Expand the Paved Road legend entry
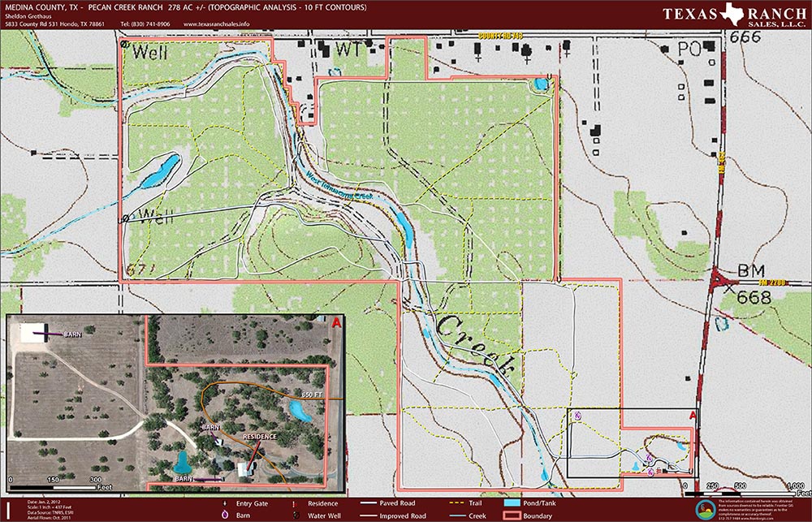The width and height of the screenshot is (812, 522). tap(369, 503)
